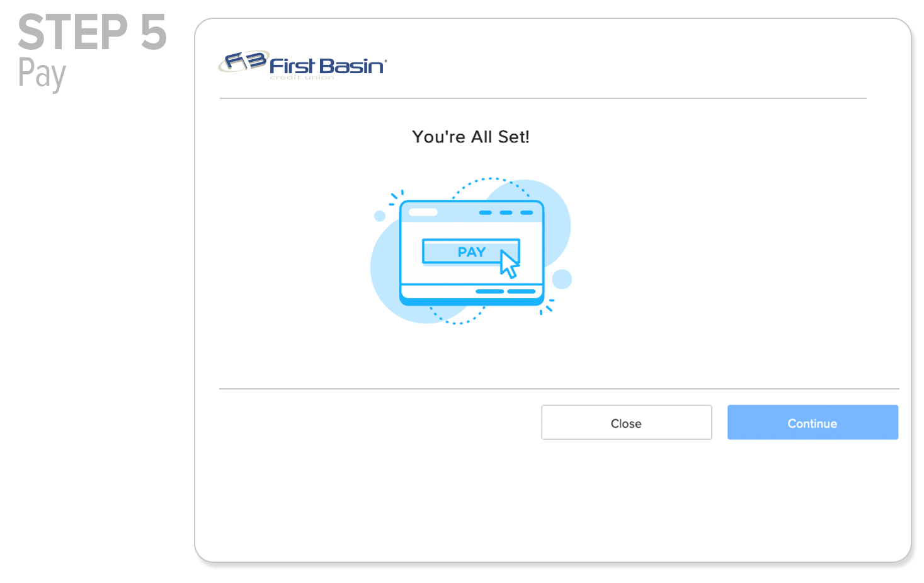This screenshot has height=583, width=924.
Task: Click the white pill in illustrated title bar
Action: click(423, 212)
